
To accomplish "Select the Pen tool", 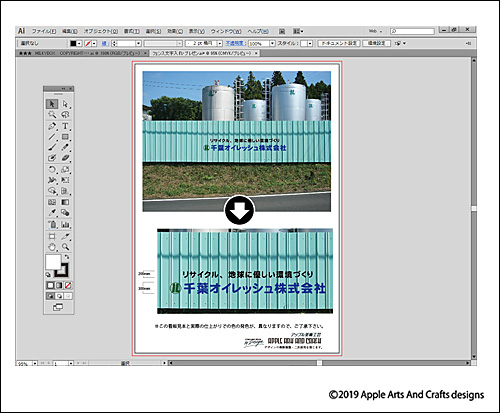I will coord(52,126).
